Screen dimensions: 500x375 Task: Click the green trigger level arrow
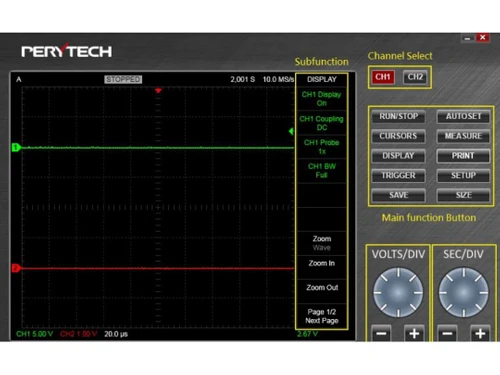pyautogui.click(x=291, y=131)
